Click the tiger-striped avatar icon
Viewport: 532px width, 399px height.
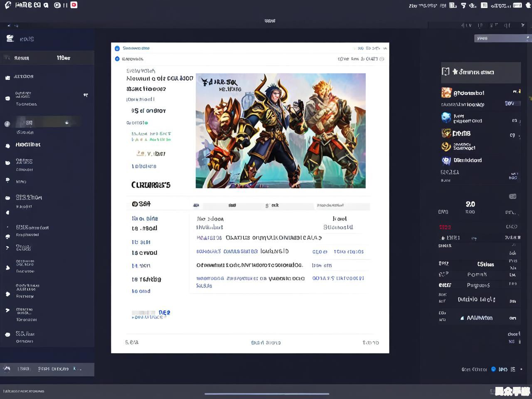[446, 133]
